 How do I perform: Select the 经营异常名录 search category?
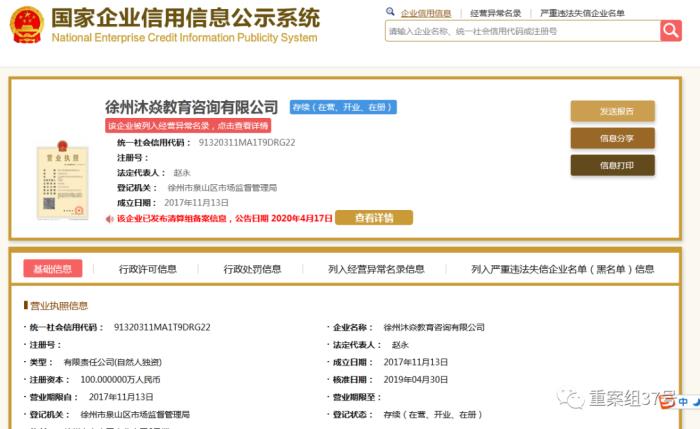click(x=496, y=13)
